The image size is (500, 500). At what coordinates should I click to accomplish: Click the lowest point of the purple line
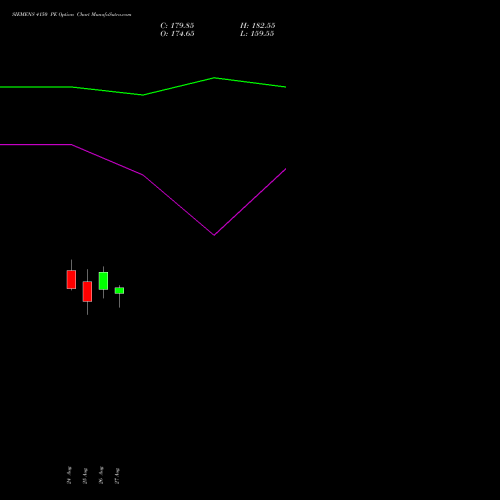[214, 235]
